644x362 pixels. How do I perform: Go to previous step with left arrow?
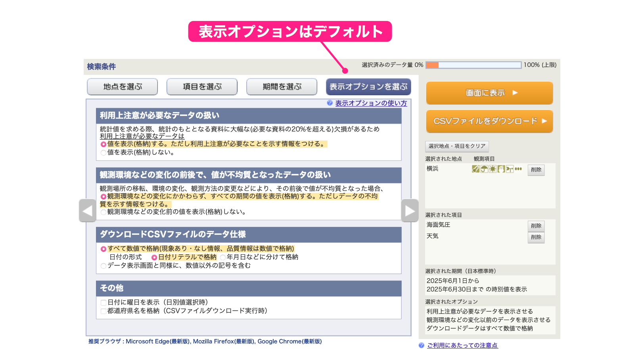88,211
